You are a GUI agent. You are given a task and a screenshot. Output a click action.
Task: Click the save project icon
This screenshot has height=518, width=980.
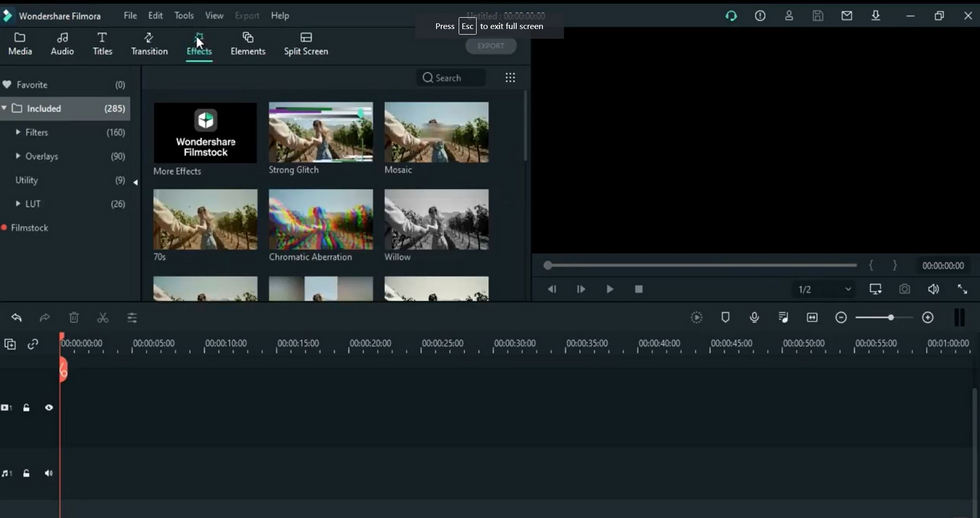pos(818,16)
